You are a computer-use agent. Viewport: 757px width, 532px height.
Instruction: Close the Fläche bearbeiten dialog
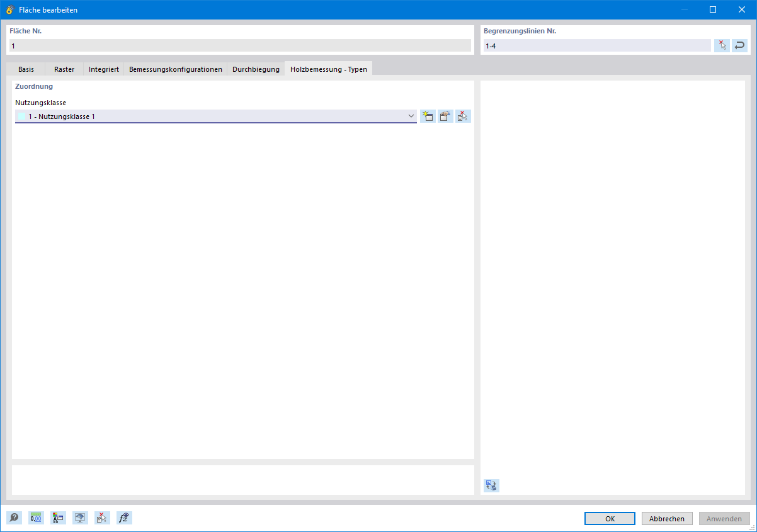tap(742, 9)
